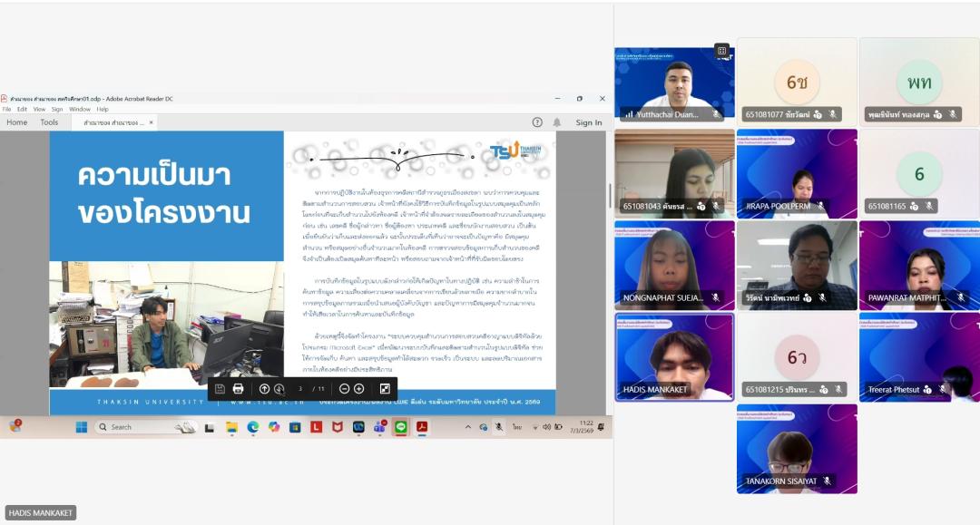Open the File menu in Acrobat
This screenshot has width=980, height=525.
pos(6,109)
